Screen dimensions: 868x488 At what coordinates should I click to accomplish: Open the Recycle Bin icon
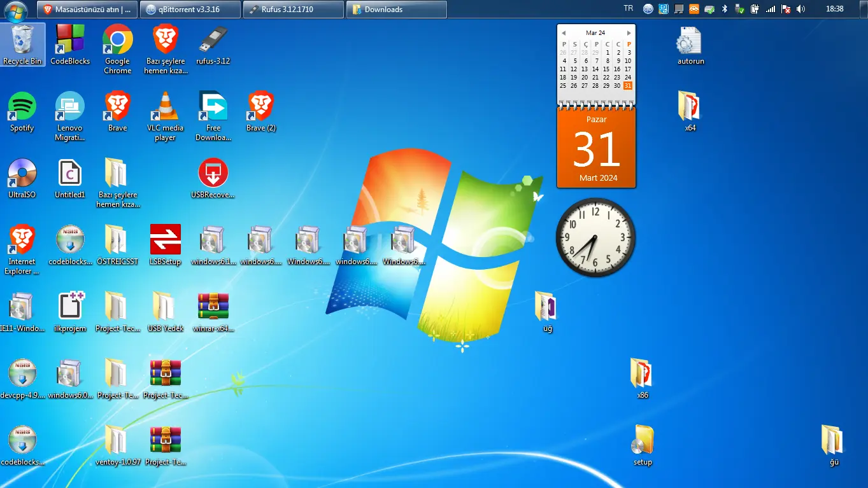(22, 45)
